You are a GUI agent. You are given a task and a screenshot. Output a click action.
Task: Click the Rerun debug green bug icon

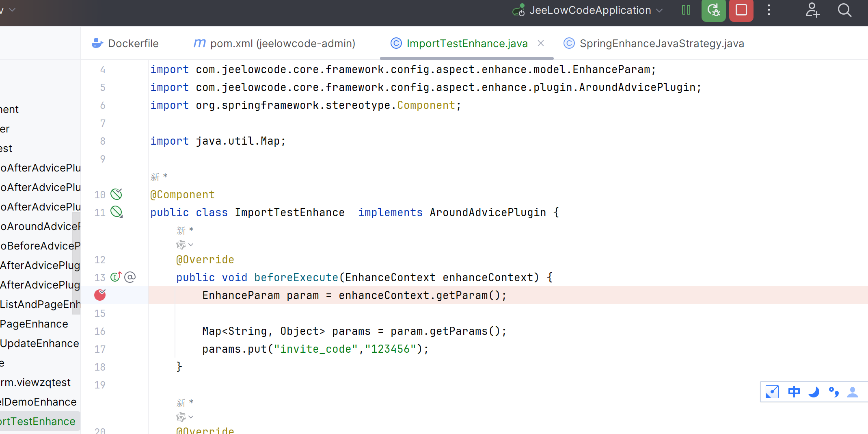click(x=713, y=10)
